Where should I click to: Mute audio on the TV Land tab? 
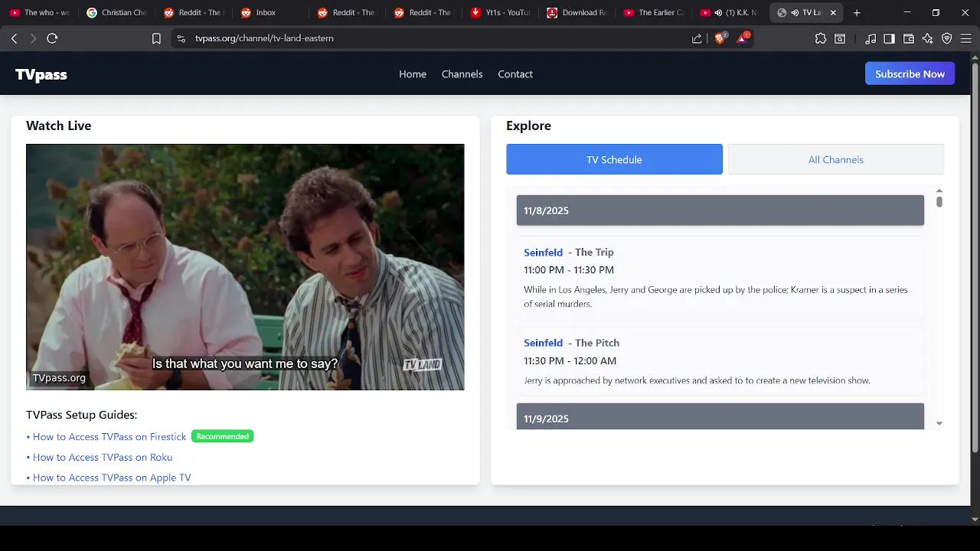tap(795, 12)
